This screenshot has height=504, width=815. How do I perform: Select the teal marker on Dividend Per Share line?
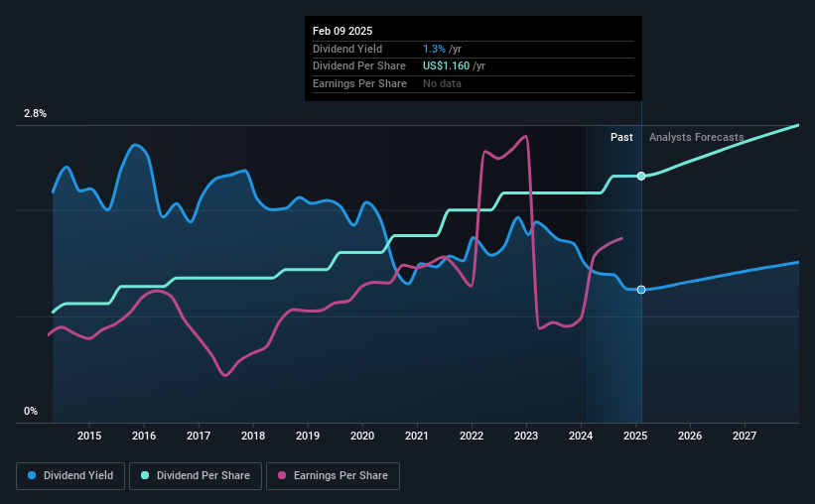[641, 176]
